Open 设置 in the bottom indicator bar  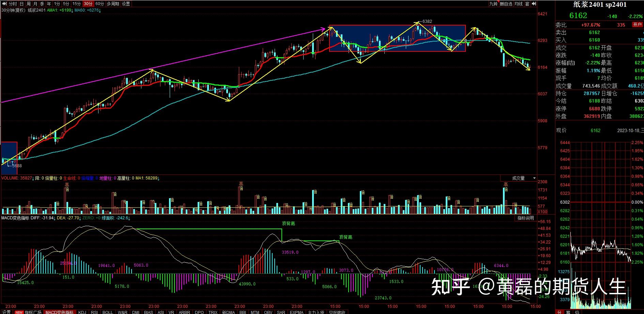tap(6, 312)
